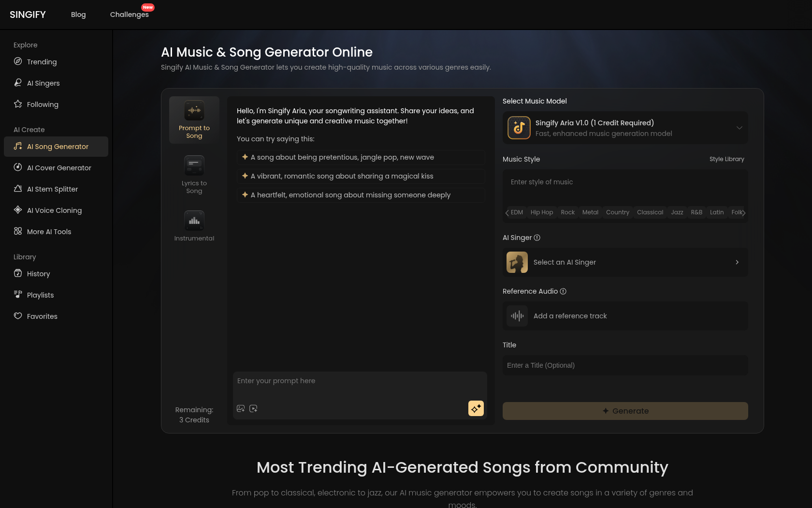The image size is (812, 508).
Task: Click the image upload icon in prompt box
Action: point(241,408)
